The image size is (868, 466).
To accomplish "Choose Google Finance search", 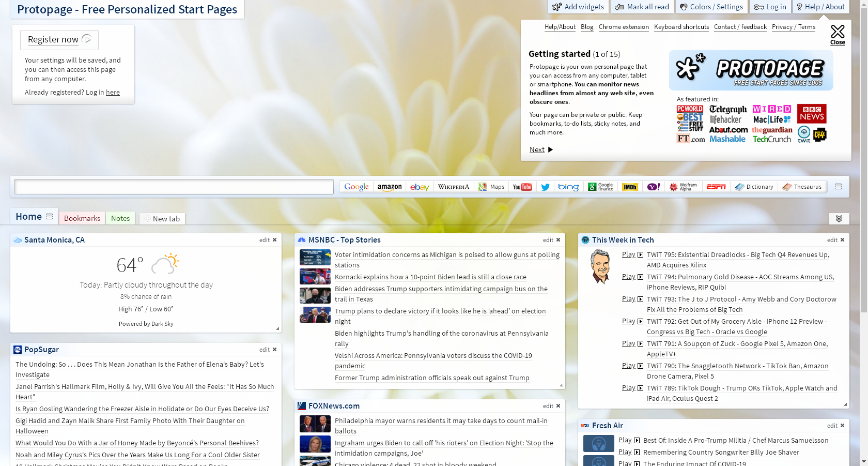I will click(x=600, y=187).
